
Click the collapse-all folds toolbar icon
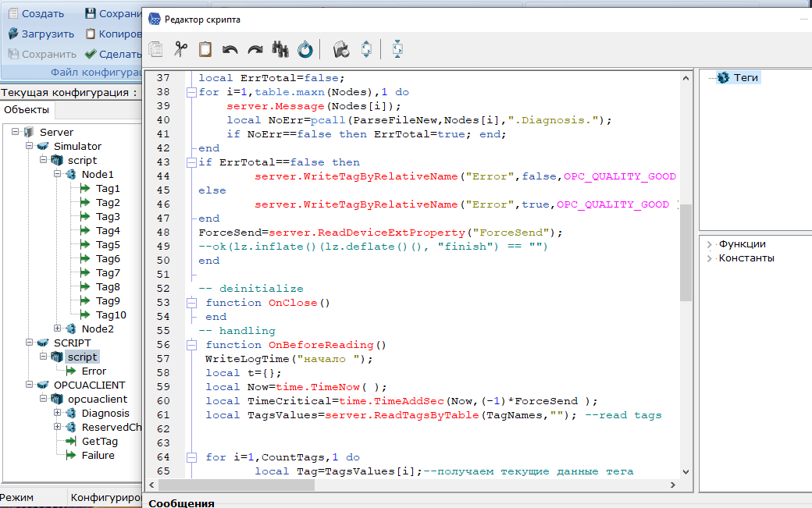(397, 49)
